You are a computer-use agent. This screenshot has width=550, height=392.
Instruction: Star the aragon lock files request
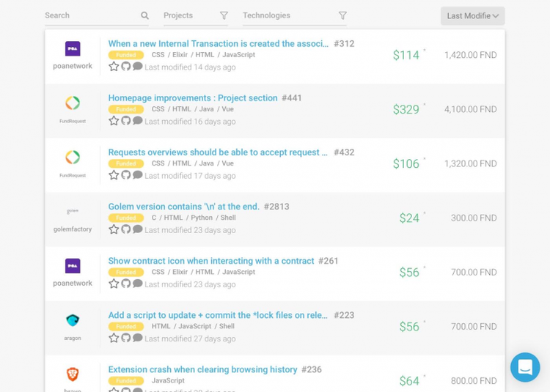[114, 338]
